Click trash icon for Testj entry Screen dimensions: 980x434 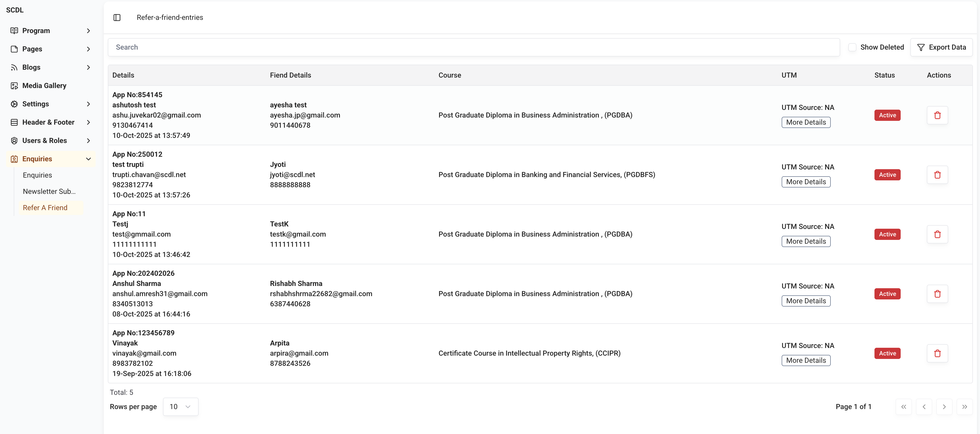[937, 234]
